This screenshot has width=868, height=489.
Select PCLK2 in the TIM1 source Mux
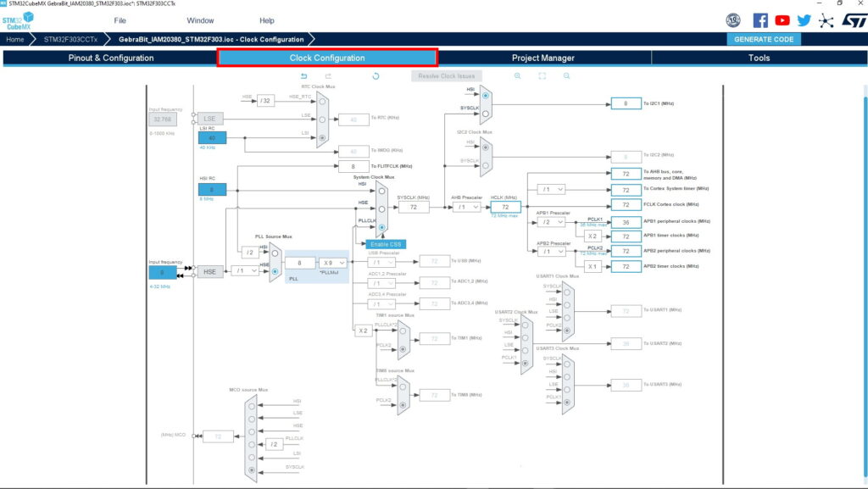403,349
